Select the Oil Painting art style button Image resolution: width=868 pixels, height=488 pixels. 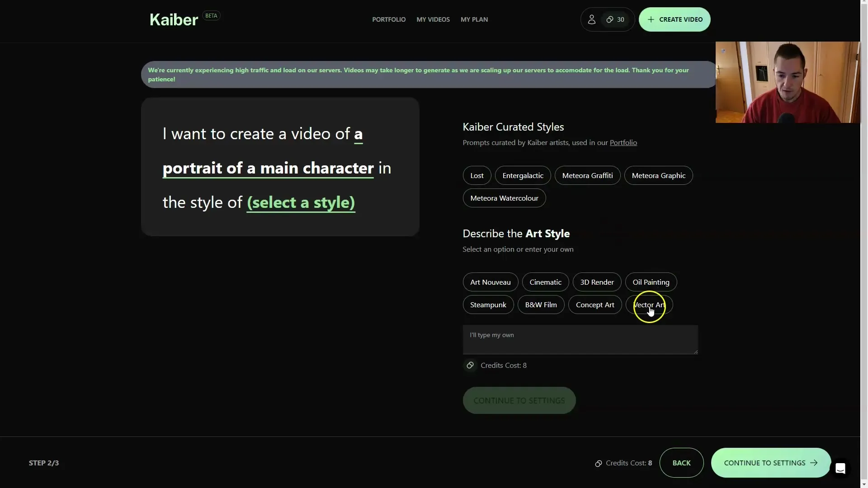pos(651,281)
